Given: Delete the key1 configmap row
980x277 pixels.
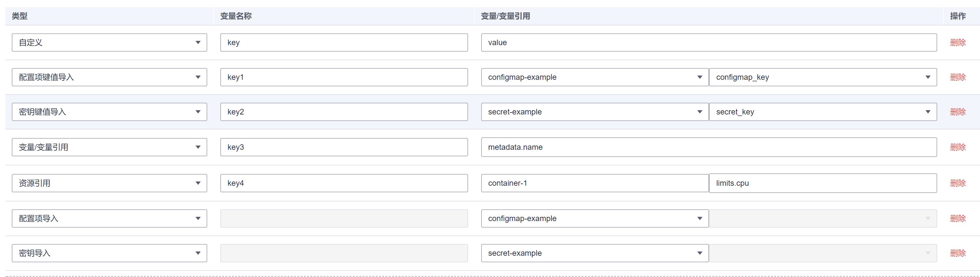Looking at the screenshot, I should (x=957, y=77).
